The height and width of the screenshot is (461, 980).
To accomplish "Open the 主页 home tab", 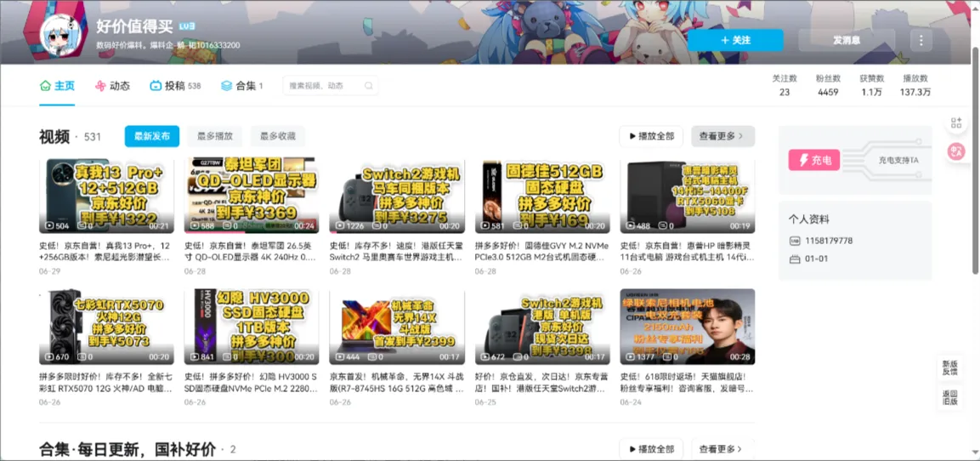I will coord(57,86).
